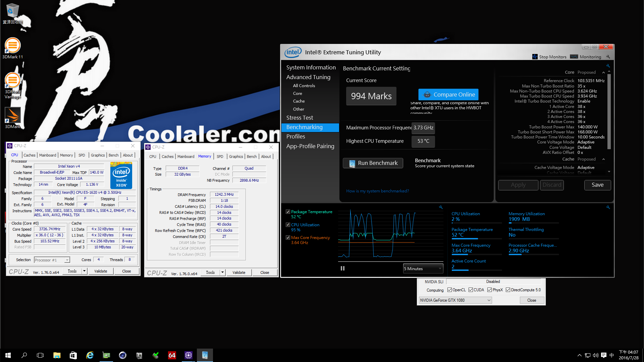Uncheck Package Temperature monitor checkbox
644x362 pixels.
[288, 212]
